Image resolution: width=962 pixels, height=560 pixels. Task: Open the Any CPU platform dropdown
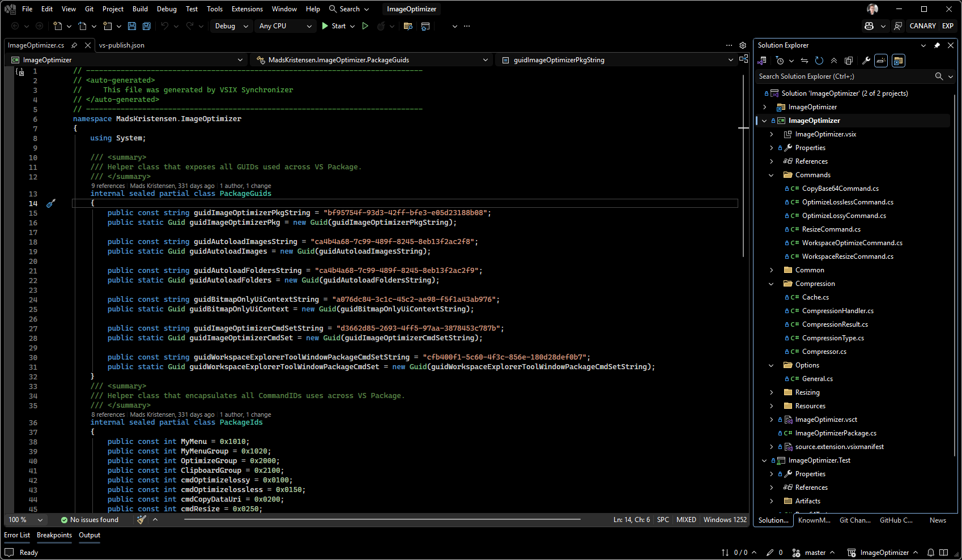click(285, 26)
